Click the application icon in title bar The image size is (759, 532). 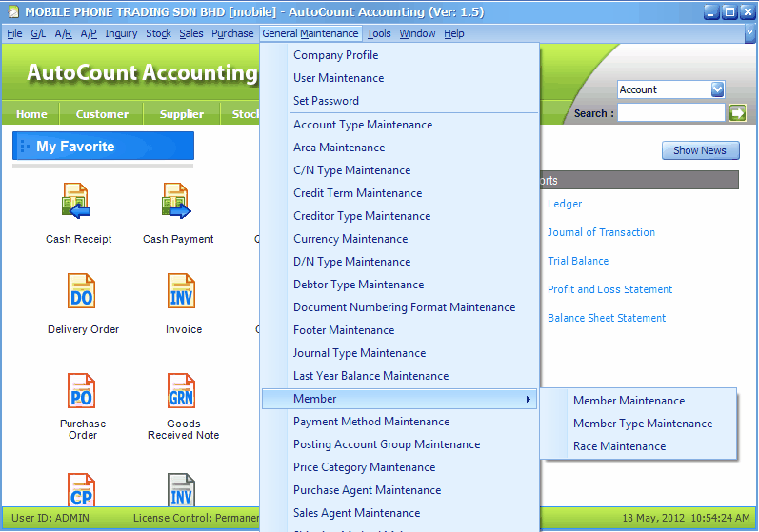coord(13,11)
